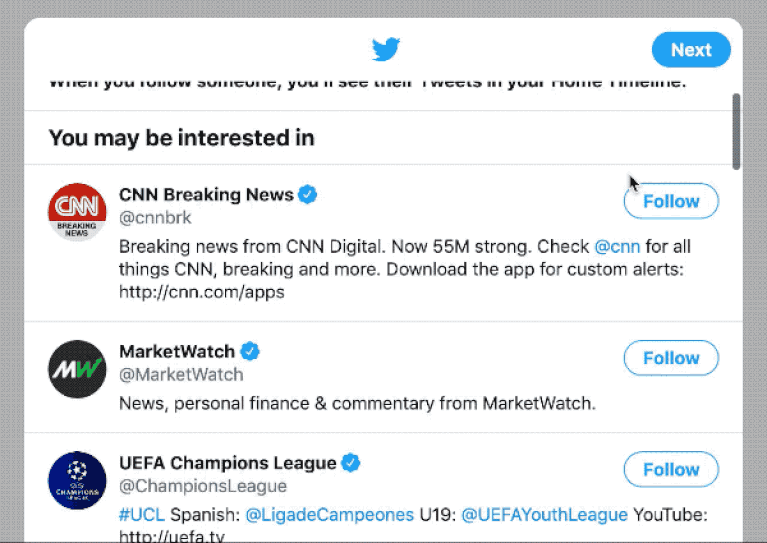Click CNN Breaking News verified badge
This screenshot has height=543, width=767.
tap(309, 194)
